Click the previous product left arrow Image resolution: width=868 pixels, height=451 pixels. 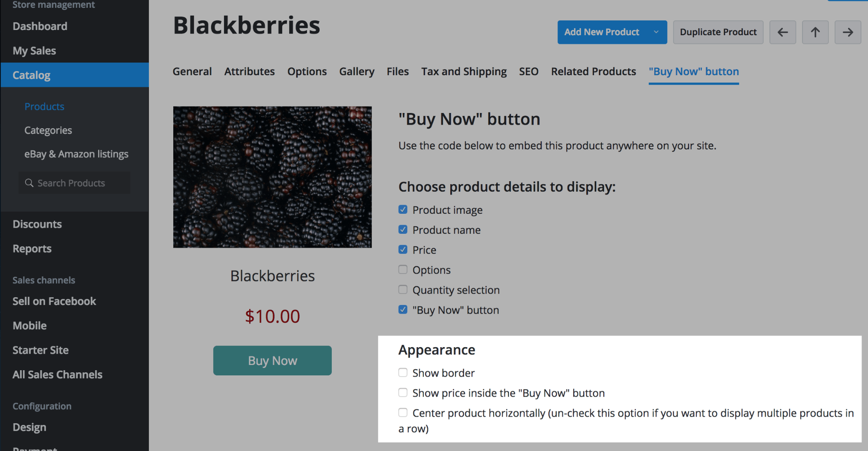pos(782,32)
